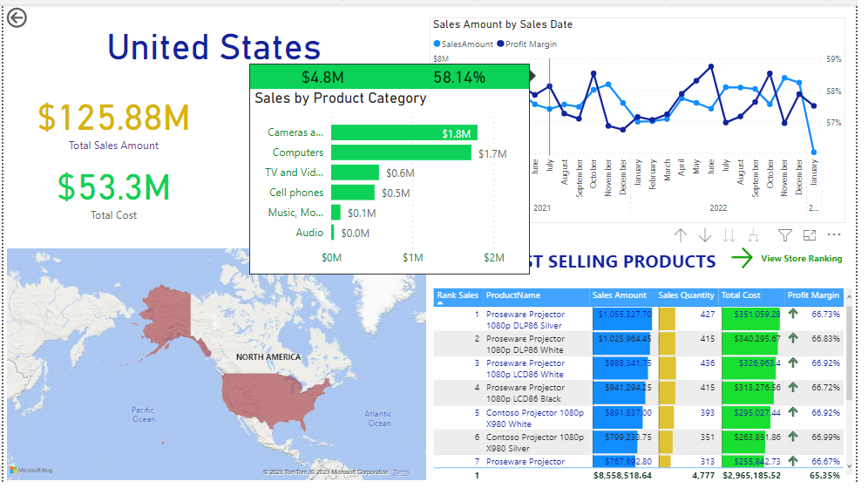The height and width of the screenshot is (488, 868).
Task: Sort table by Sales Quantity header
Action: (x=686, y=295)
